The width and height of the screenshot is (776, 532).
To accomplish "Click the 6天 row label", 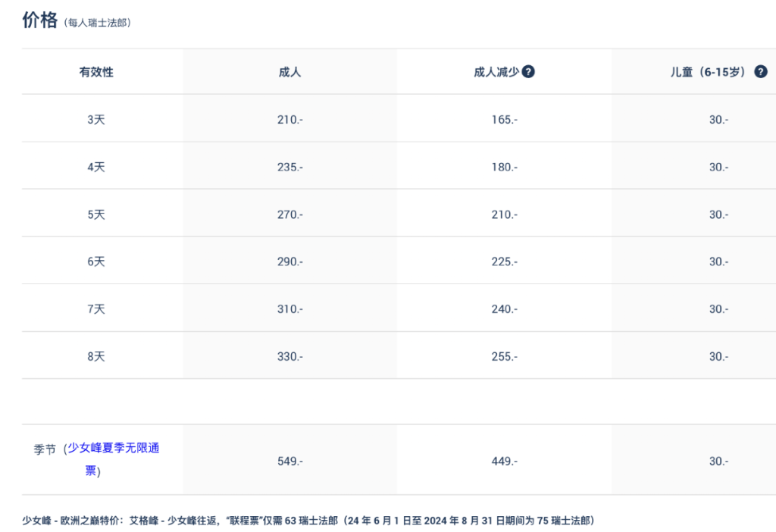I will coord(96,261).
